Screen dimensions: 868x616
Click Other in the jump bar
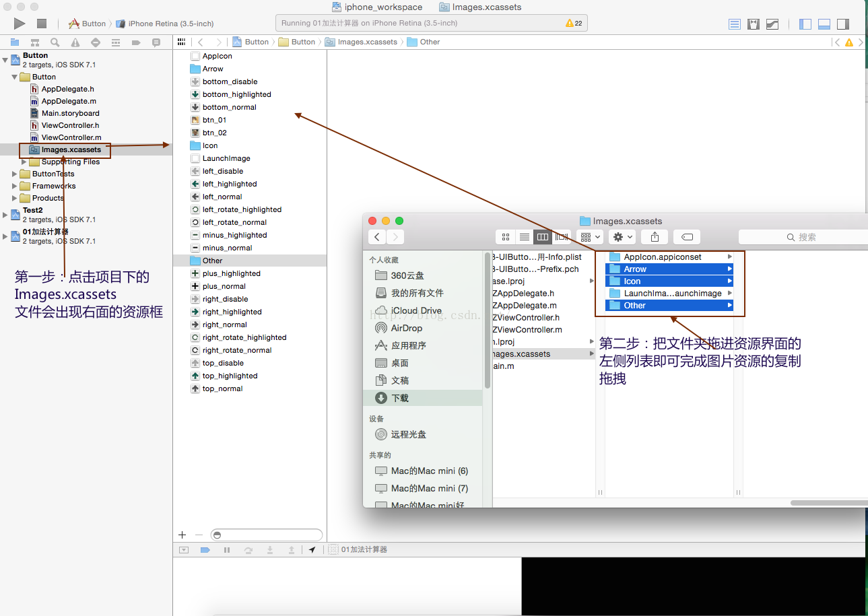click(x=424, y=42)
